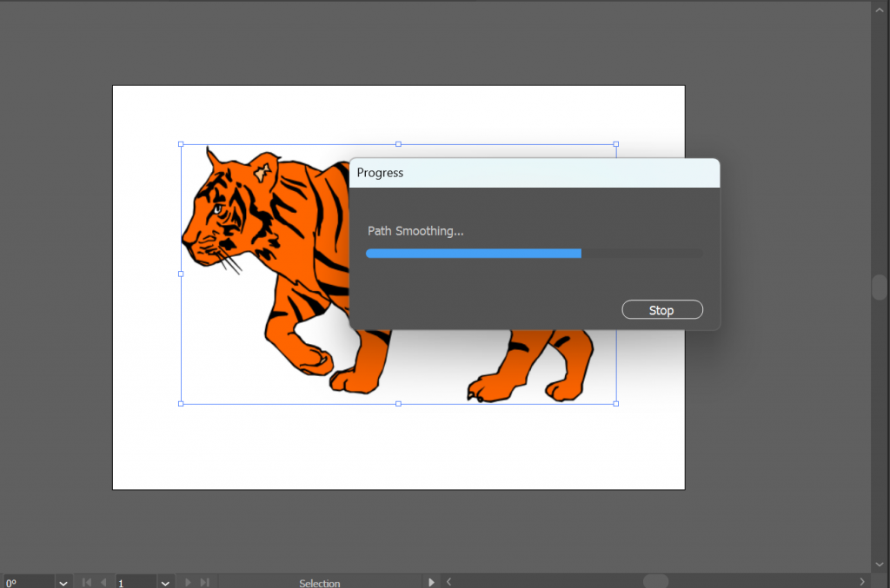
Task: Click the bottom-right selection handle of bounding box
Action: [x=615, y=402]
